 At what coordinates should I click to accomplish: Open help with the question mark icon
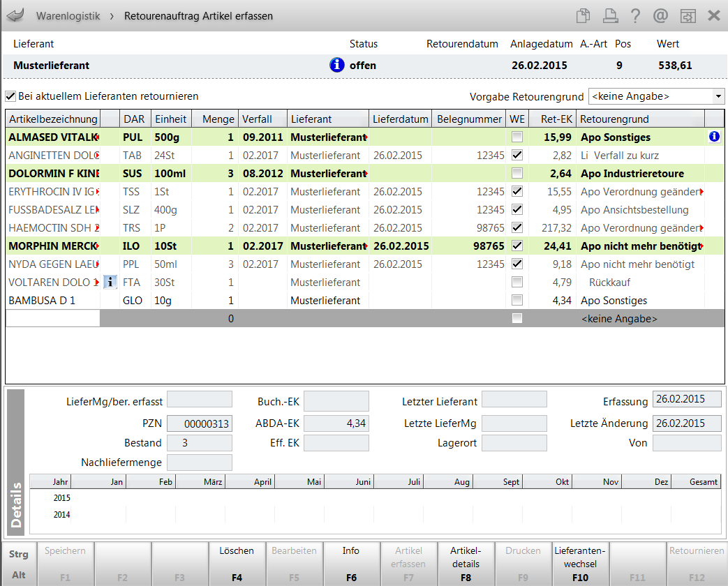click(635, 15)
